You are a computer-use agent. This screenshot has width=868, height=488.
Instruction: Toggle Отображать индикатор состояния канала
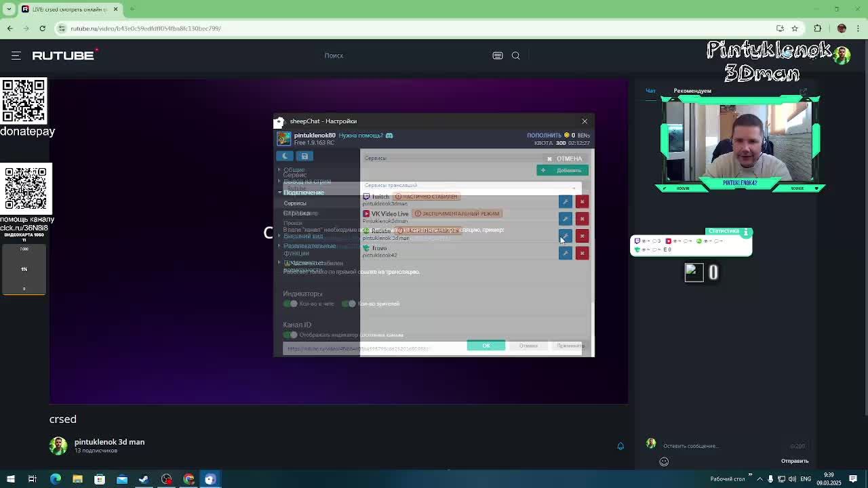[x=290, y=335]
